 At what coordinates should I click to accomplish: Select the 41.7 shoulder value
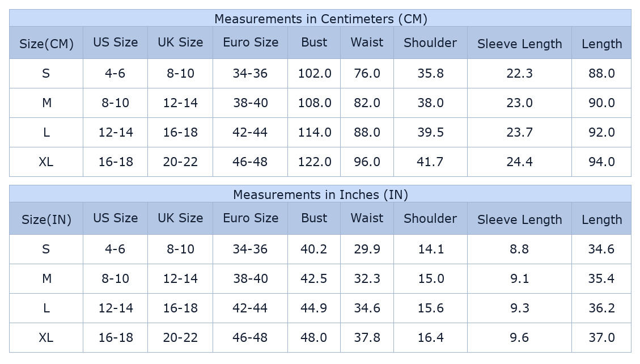[x=430, y=162]
